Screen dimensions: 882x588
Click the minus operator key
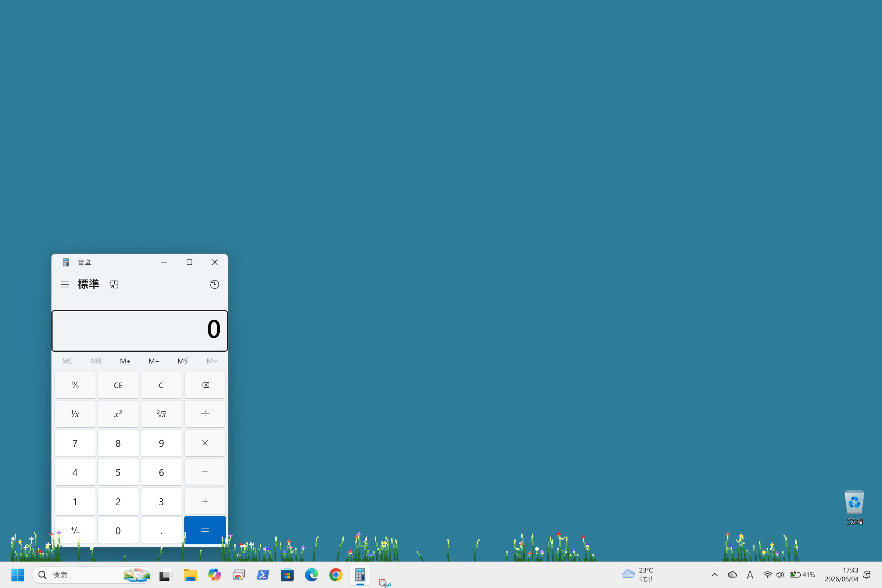click(205, 472)
